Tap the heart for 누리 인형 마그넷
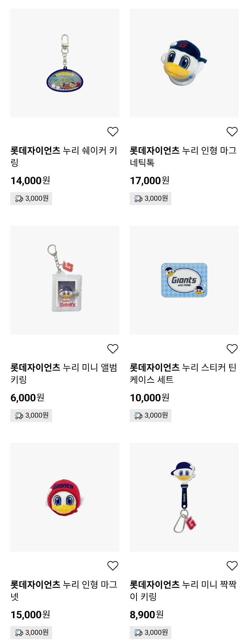 (x=113, y=566)
